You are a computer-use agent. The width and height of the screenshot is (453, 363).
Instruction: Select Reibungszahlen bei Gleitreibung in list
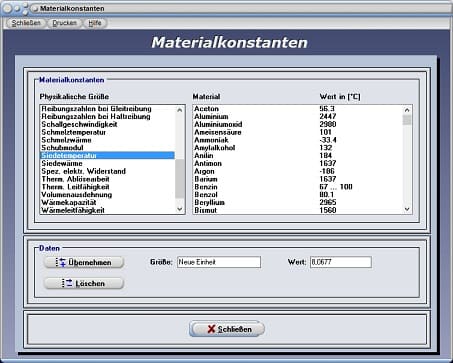point(107,109)
